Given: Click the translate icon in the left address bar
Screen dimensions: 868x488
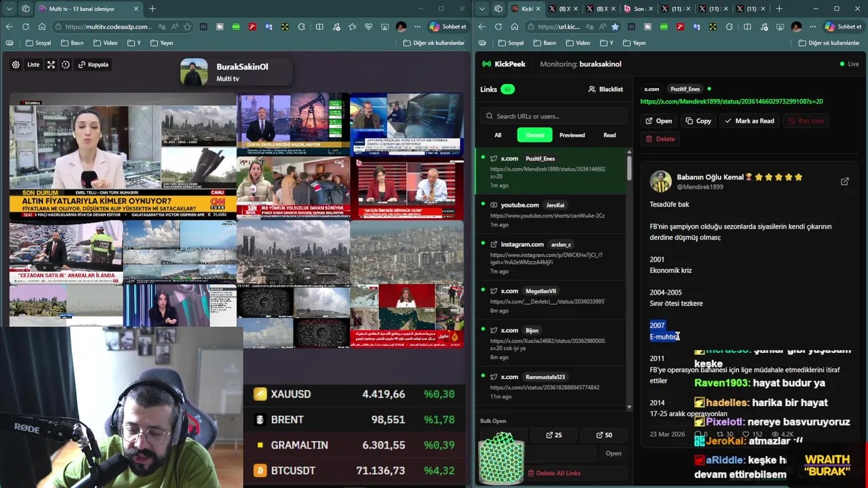Looking at the screenshot, I should 163,26.
